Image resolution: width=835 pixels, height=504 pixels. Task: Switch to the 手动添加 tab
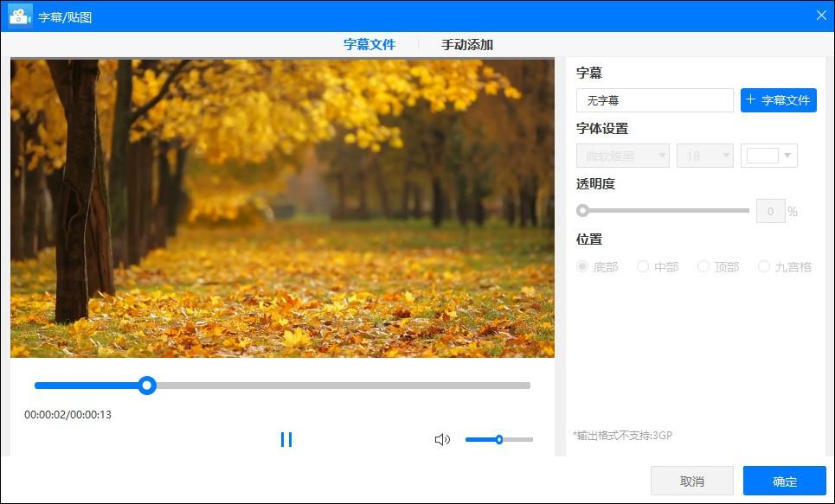pyautogui.click(x=467, y=45)
